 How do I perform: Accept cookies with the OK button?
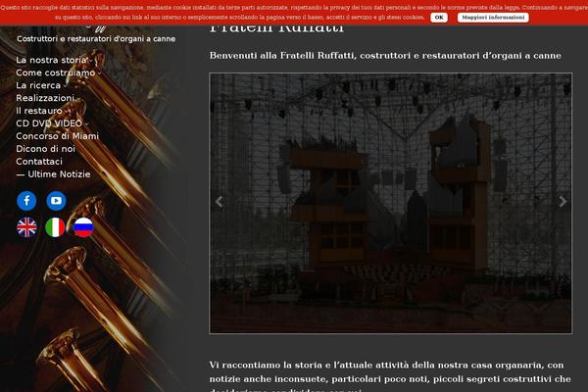(439, 18)
